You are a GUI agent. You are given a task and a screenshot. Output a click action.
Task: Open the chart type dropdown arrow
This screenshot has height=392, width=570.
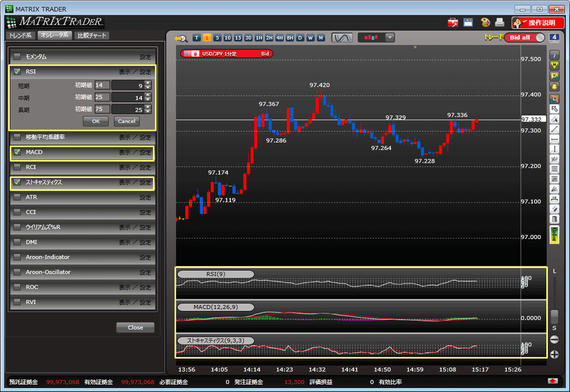(390, 38)
